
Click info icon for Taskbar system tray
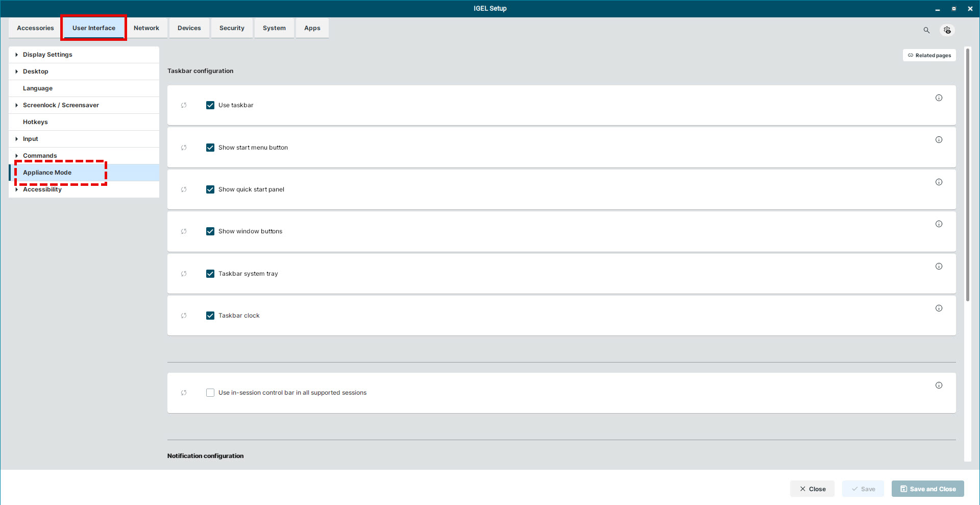939,267
